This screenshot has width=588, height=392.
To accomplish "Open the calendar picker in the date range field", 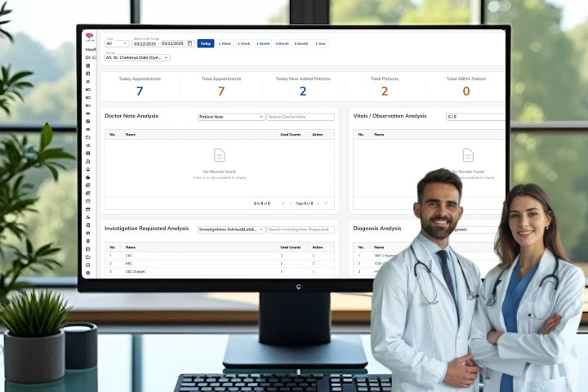I will coord(189,43).
